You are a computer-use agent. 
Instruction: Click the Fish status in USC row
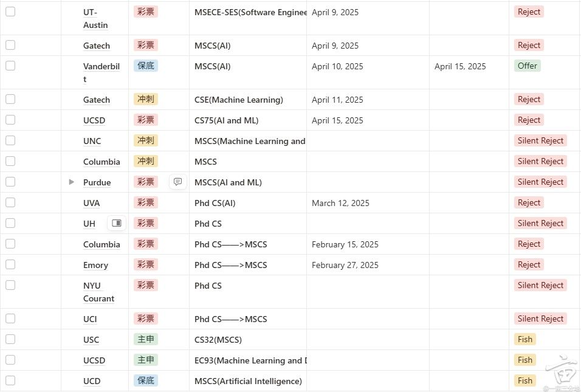(x=524, y=339)
